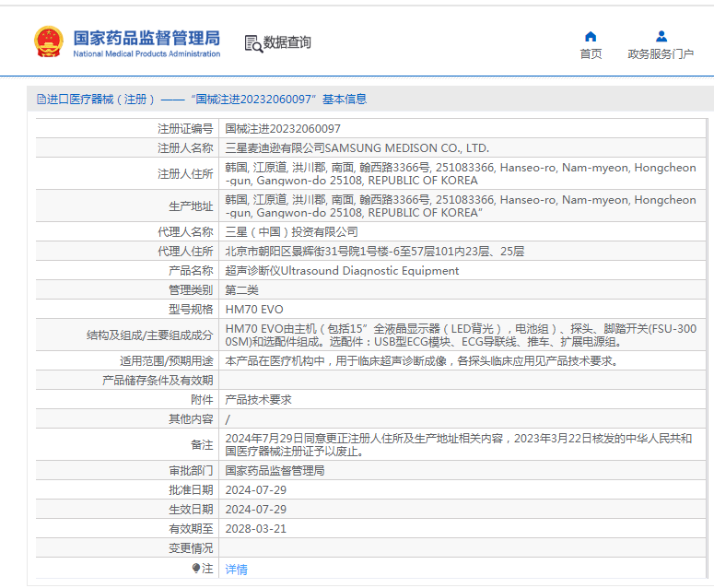
Task: Click the bulb icon beside 注
Action: [x=196, y=568]
